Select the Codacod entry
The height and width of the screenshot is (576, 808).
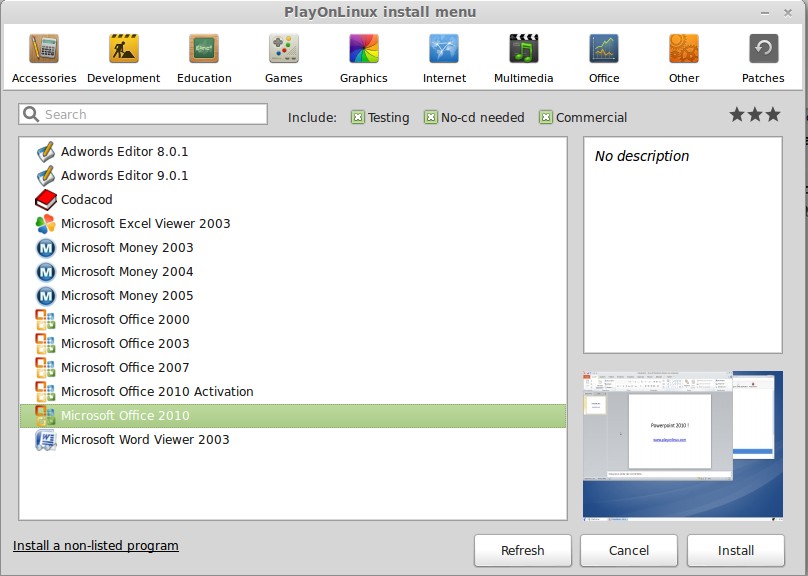coord(293,199)
